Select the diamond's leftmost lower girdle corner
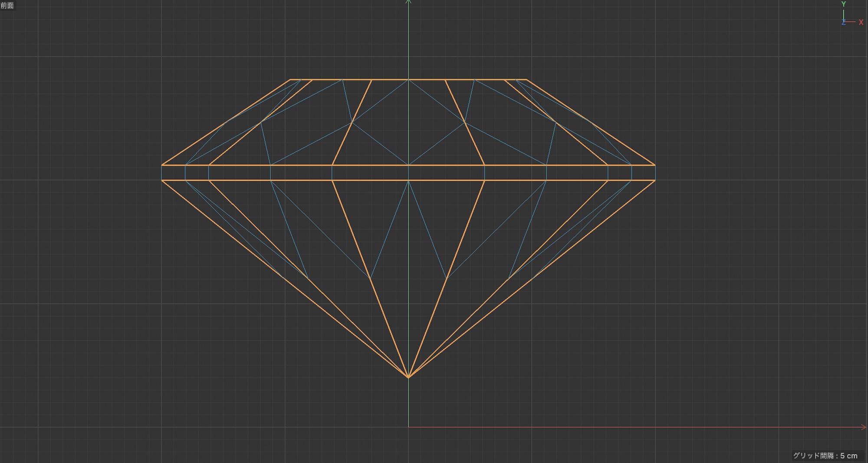Viewport: 868px width, 463px height. coord(162,180)
